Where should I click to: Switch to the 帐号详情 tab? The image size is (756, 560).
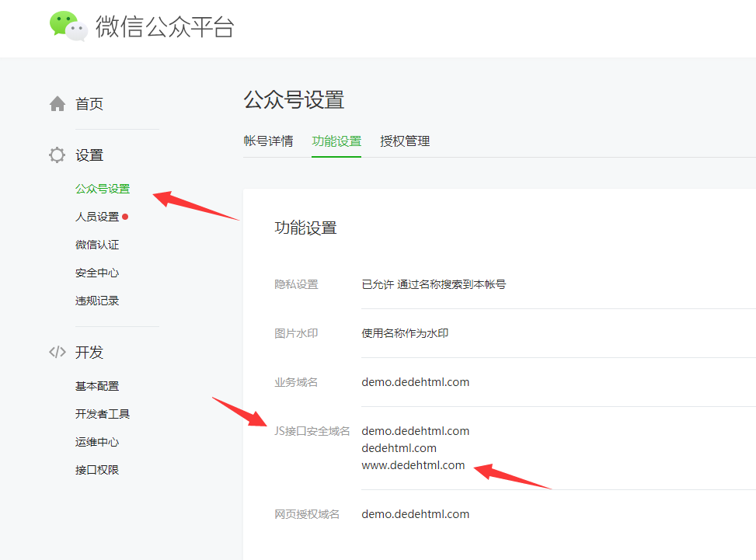click(269, 141)
